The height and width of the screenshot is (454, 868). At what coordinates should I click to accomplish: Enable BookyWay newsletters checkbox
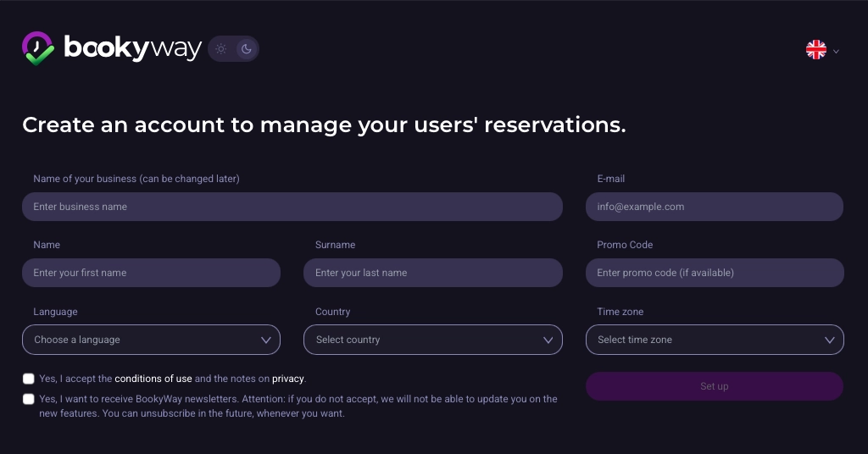pos(29,399)
